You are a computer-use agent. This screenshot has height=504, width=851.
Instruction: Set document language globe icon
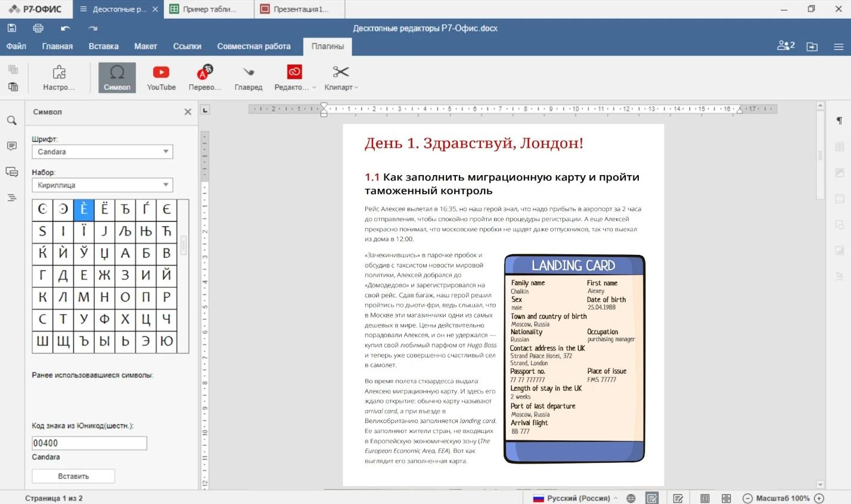point(631,498)
